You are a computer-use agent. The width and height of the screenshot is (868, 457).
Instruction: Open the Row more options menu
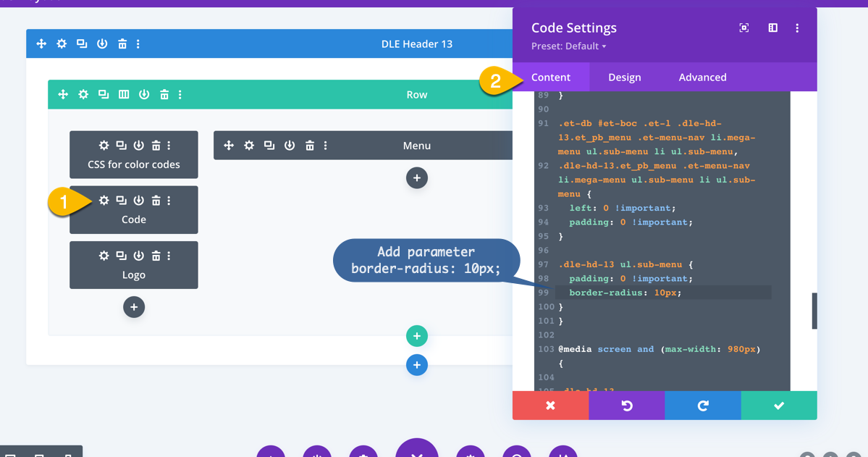point(180,95)
